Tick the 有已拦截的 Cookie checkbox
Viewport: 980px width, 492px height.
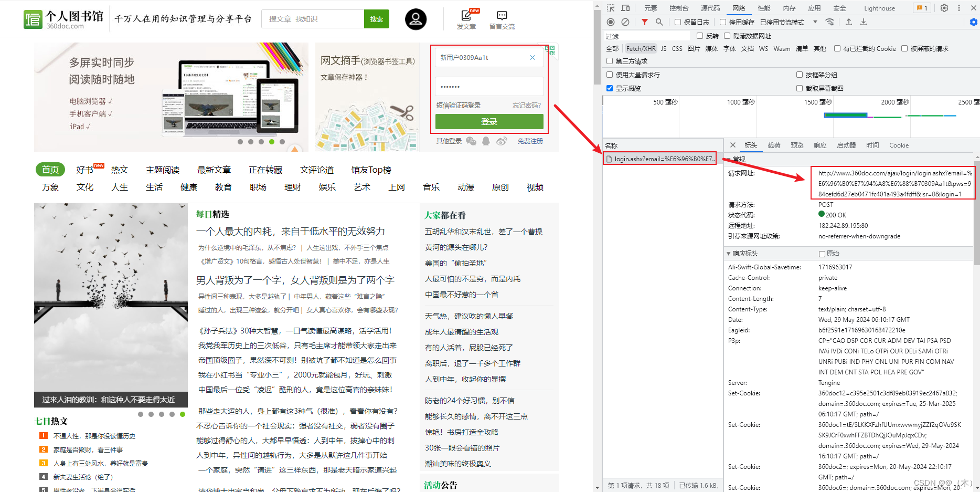click(x=837, y=48)
